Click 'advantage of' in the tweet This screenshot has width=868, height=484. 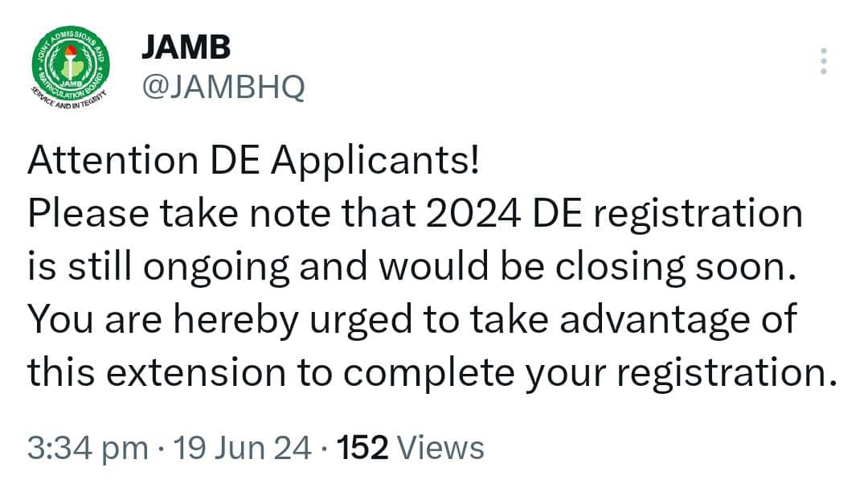[x=678, y=320]
